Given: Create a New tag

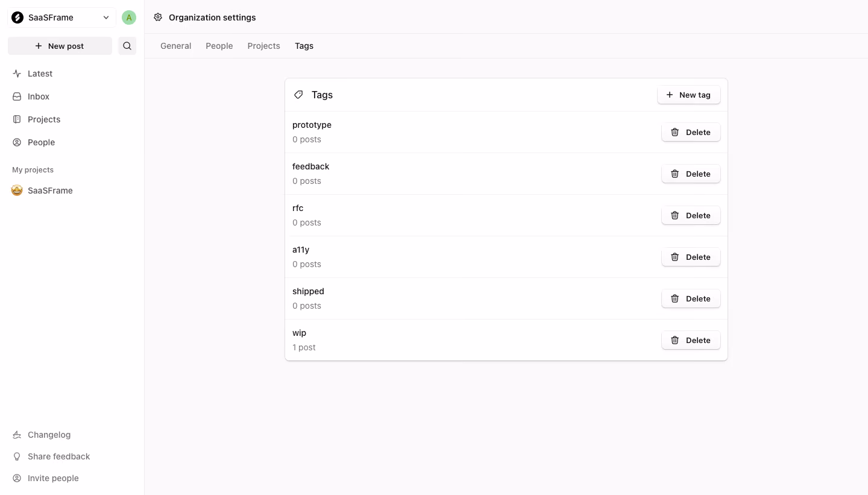Looking at the screenshot, I should 688,95.
